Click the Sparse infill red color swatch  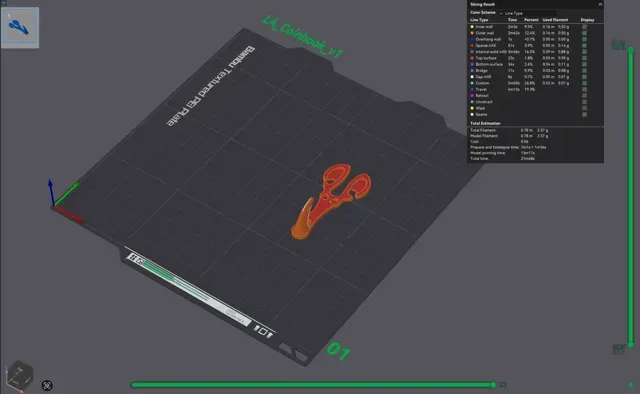click(x=472, y=45)
